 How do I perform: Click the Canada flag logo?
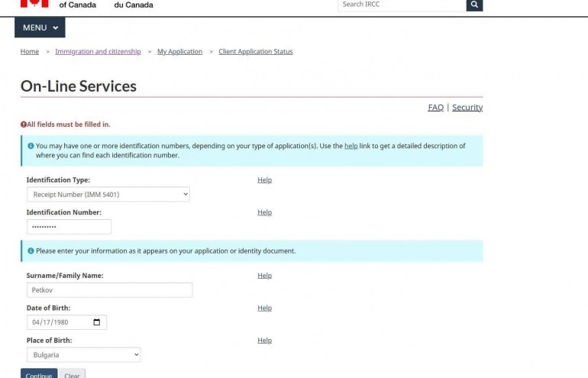(34, 4)
